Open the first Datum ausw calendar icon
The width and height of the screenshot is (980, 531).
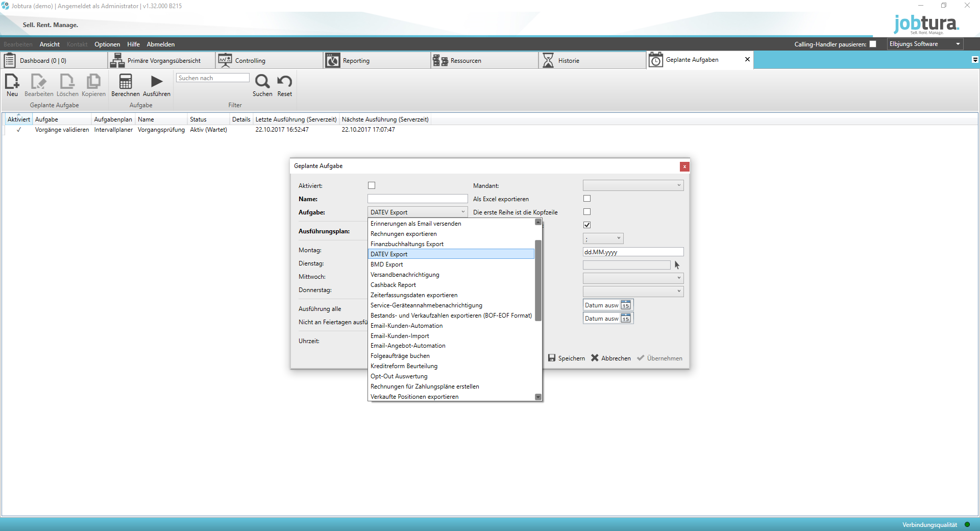point(626,305)
